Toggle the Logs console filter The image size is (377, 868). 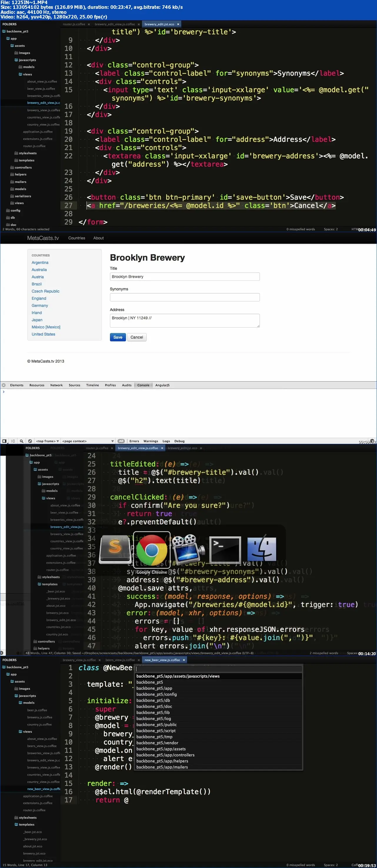(166, 441)
